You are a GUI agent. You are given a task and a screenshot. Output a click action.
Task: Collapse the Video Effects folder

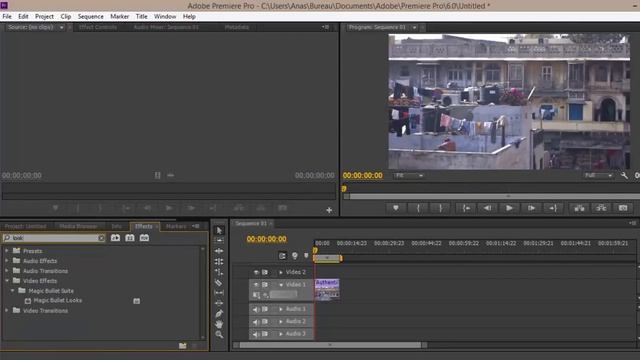(7, 280)
